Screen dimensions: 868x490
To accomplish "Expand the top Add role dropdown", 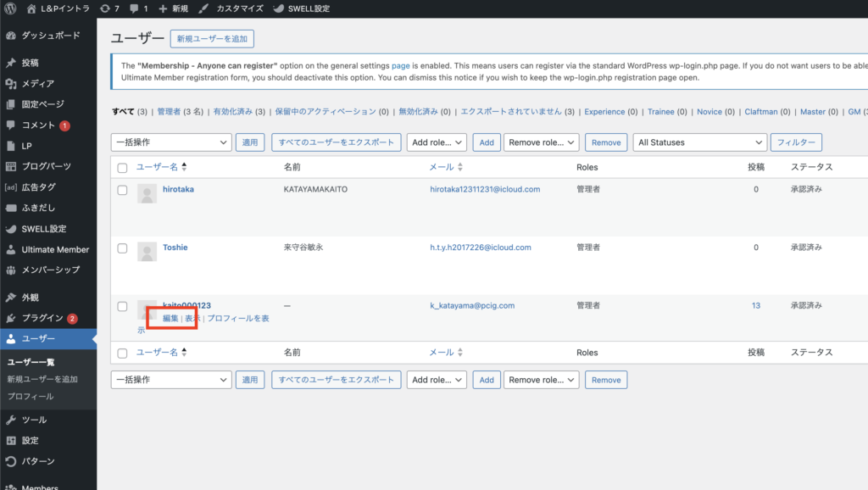I will (x=437, y=142).
